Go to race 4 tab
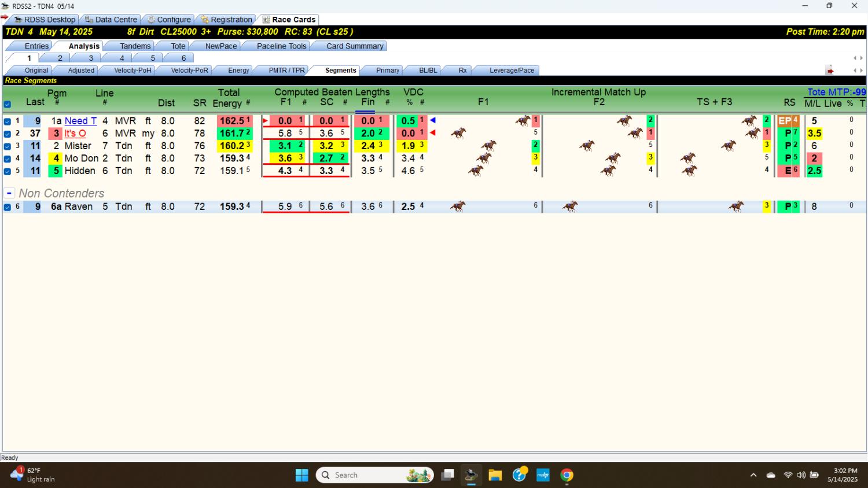Viewport: 868px width, 488px height. pyautogui.click(x=122, y=58)
